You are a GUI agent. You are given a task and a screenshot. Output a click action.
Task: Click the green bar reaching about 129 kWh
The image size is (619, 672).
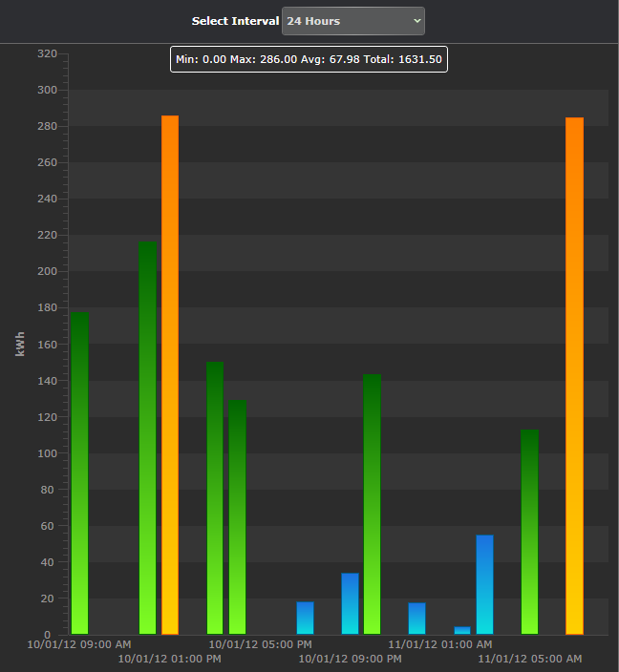pyautogui.click(x=237, y=517)
